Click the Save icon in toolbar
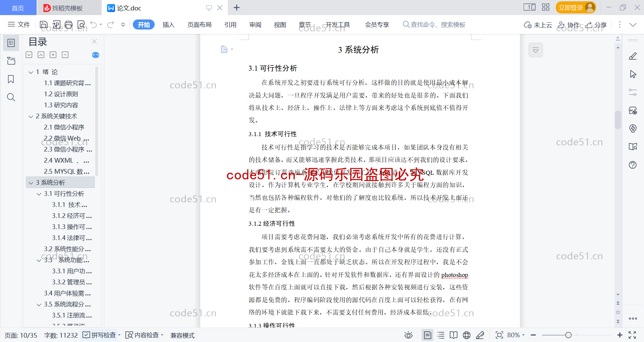The height and width of the screenshot is (342, 644). pyautogui.click(x=44, y=24)
